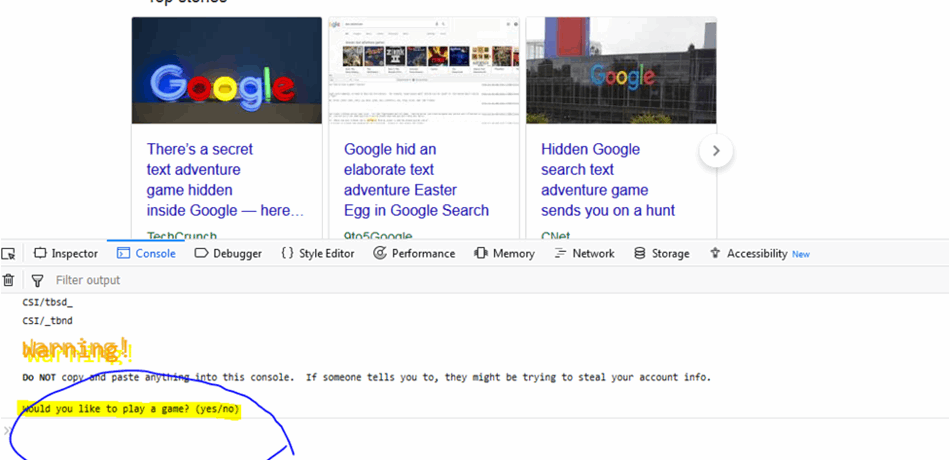Open the Inspector tab
This screenshot has width=950, height=460.
coord(65,253)
